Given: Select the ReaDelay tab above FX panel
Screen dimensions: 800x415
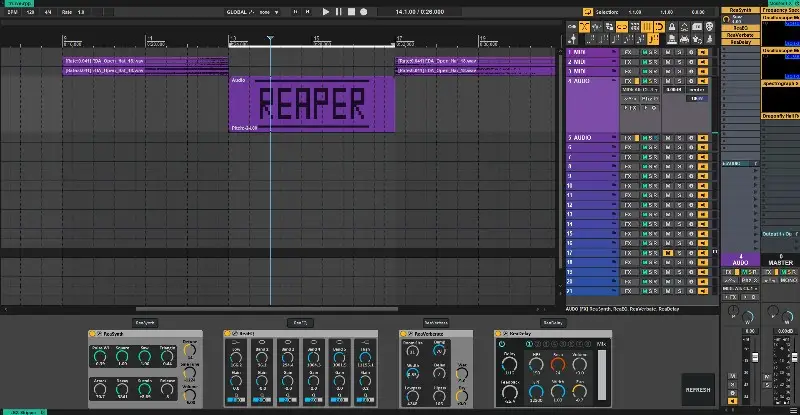Looking at the screenshot, I should 552,323.
